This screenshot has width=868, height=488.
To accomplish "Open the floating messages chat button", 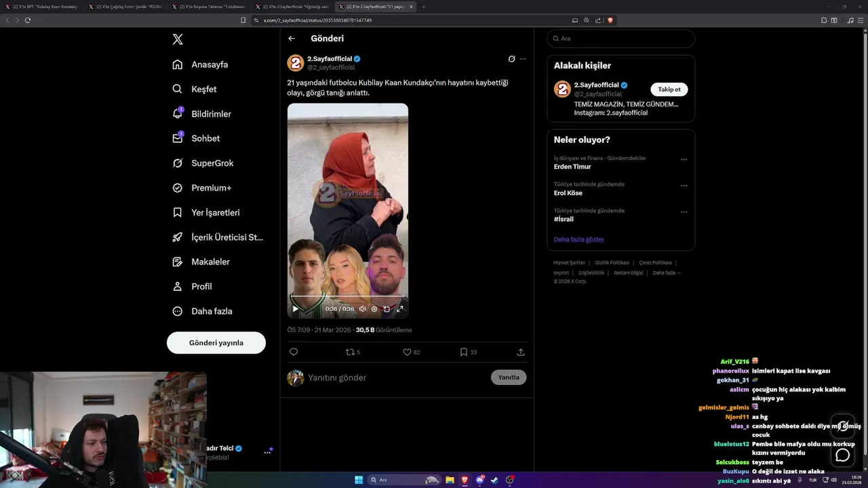I will [843, 455].
